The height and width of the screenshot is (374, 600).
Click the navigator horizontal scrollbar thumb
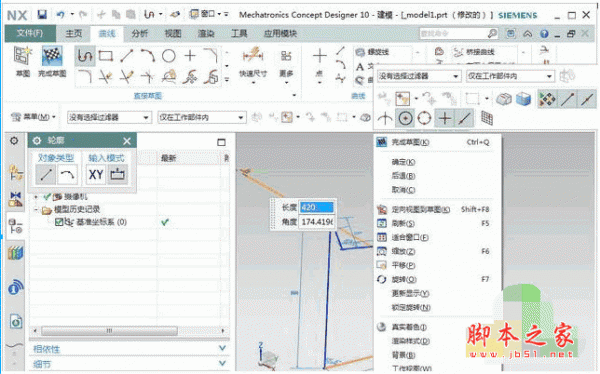109,330
